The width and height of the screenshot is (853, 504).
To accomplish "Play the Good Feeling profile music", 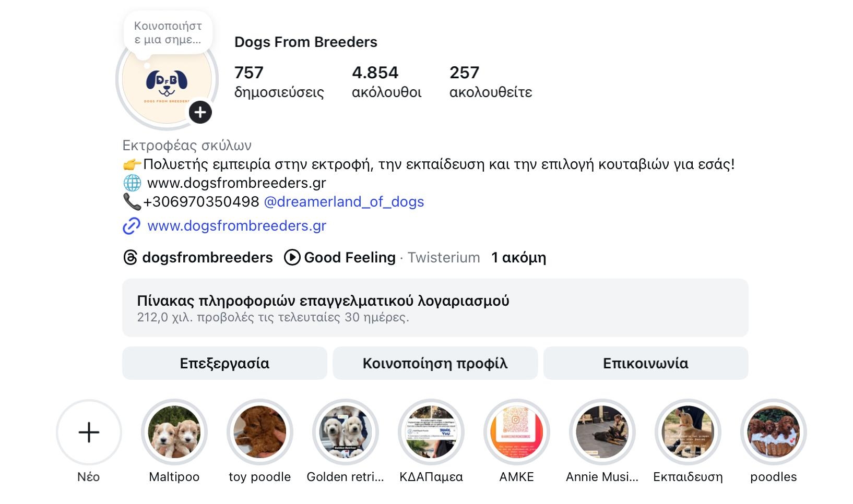I will click(x=292, y=257).
